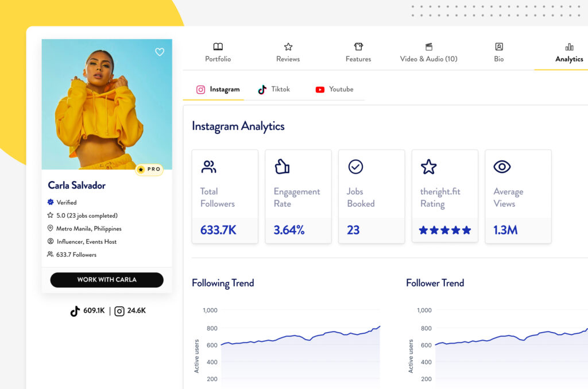This screenshot has height=389, width=588.
Task: Click the Features shirt icon
Action: pos(358,47)
